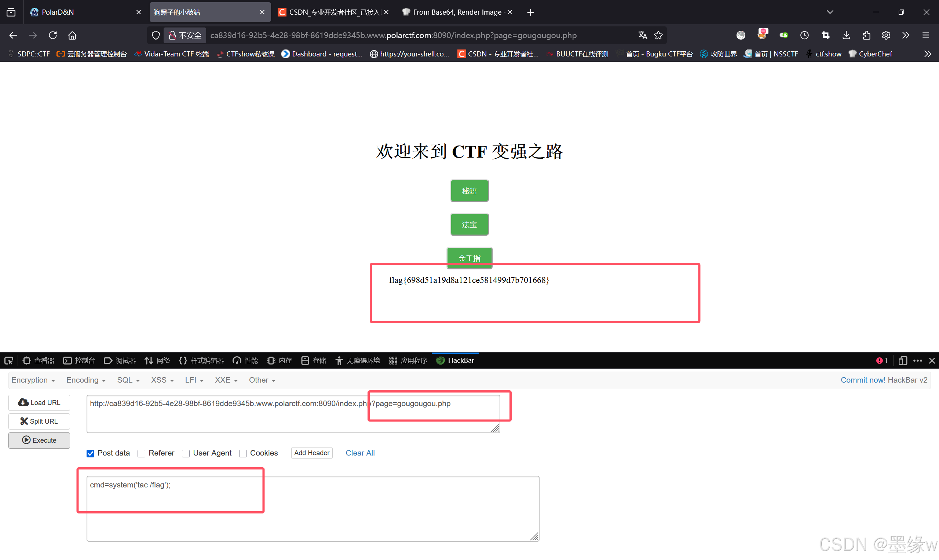Expand the Encryption dropdown menu

pos(33,380)
